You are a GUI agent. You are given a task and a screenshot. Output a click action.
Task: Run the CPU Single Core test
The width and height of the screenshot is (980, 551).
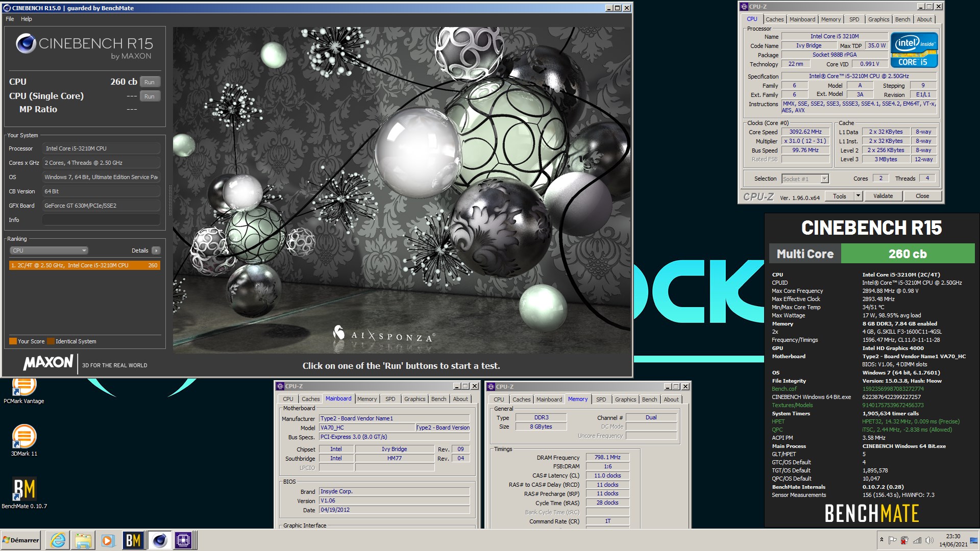coord(150,96)
